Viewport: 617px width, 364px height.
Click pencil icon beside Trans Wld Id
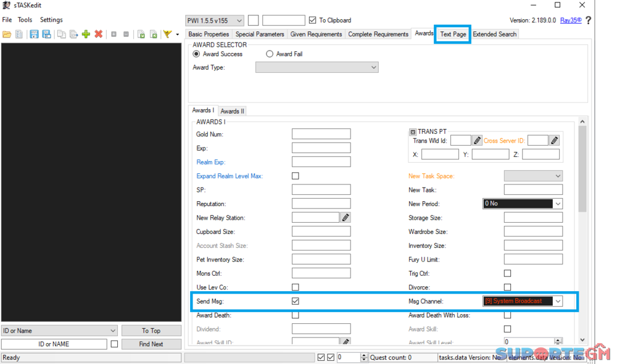478,141
